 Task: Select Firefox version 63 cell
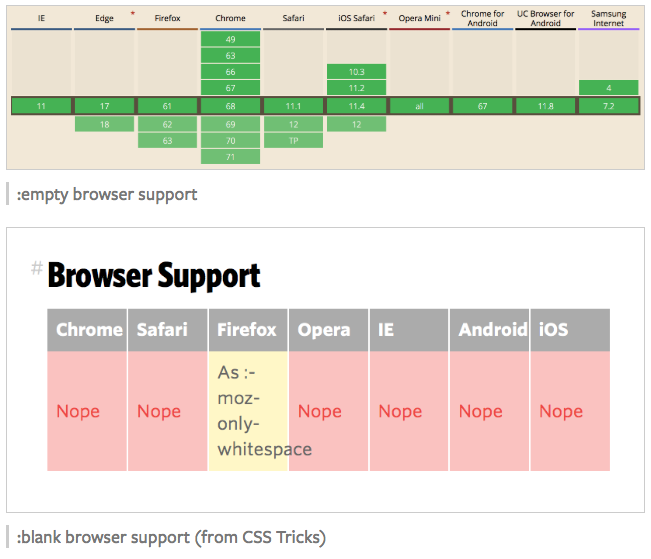(x=167, y=140)
